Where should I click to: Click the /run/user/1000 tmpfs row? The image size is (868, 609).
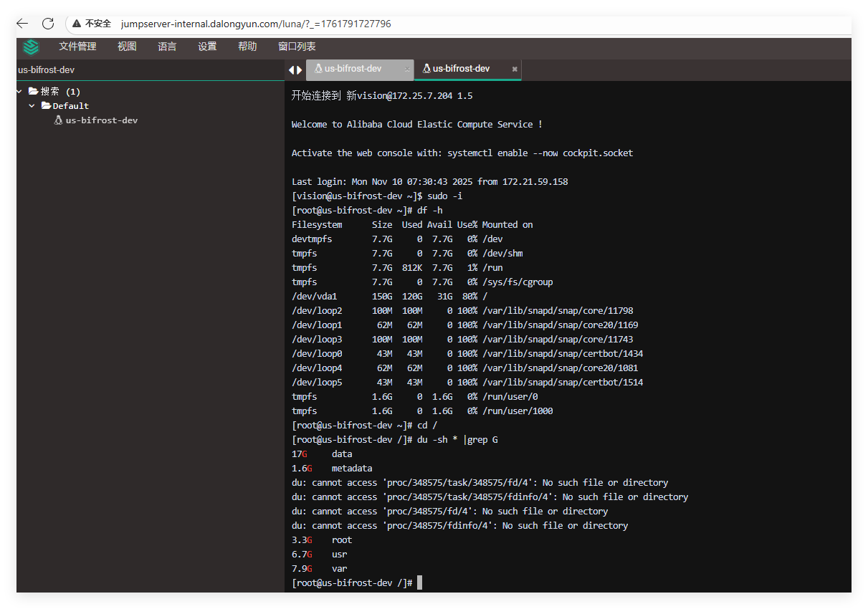coord(422,411)
